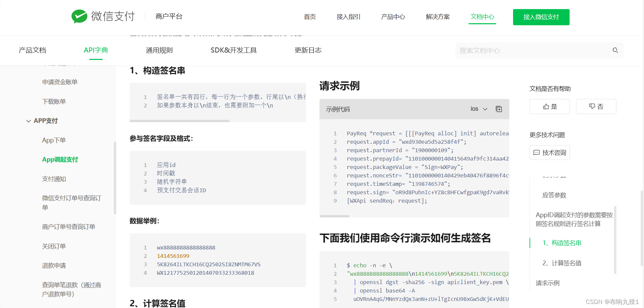
Task: Open 申请资金账单 in sidebar
Action: tap(60, 82)
